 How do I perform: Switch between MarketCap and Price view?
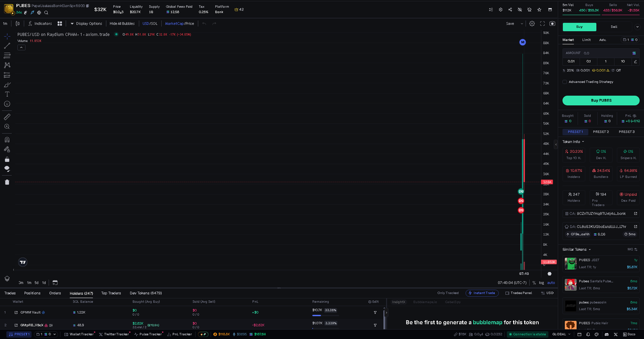pos(180,24)
